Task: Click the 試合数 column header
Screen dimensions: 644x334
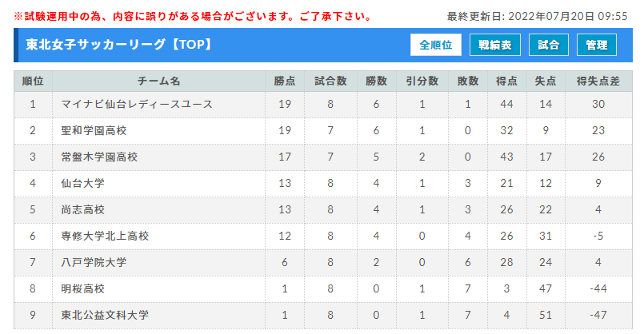Action: coord(330,82)
